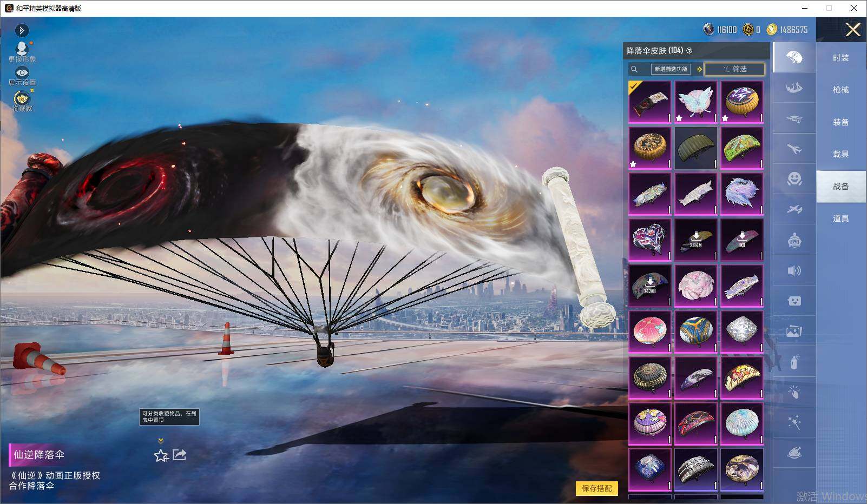Close the emulator window from title bar

pyautogui.click(x=854, y=8)
